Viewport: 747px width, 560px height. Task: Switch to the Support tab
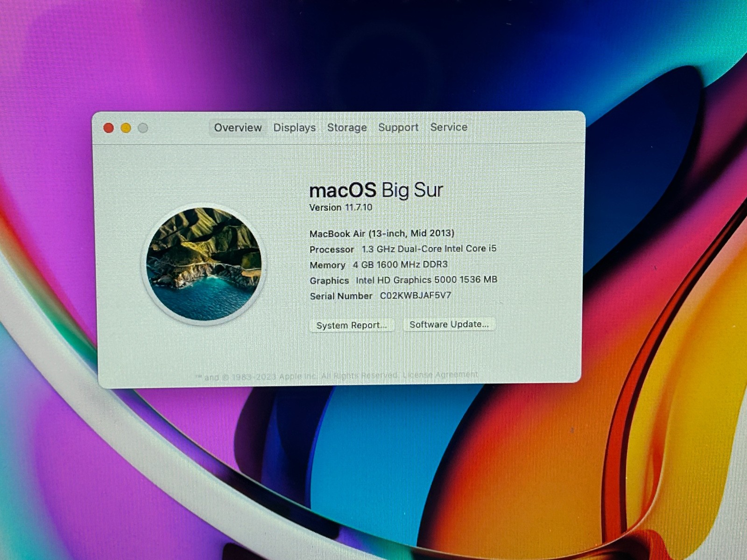click(398, 127)
